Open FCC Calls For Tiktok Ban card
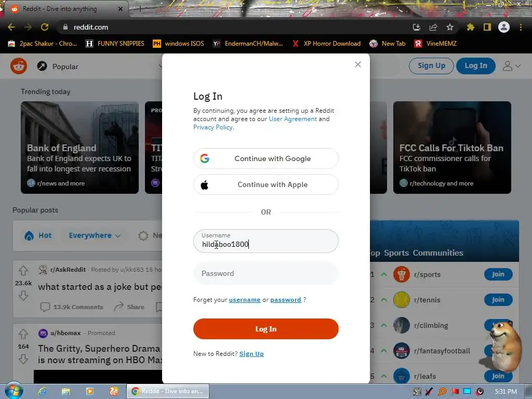532x399 pixels. [452, 148]
